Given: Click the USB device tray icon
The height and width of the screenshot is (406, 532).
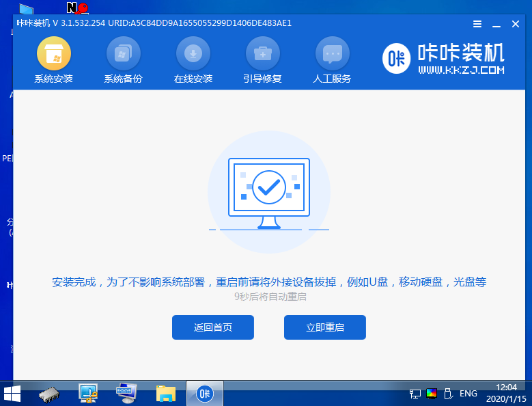Looking at the screenshot, I should coord(448,394).
